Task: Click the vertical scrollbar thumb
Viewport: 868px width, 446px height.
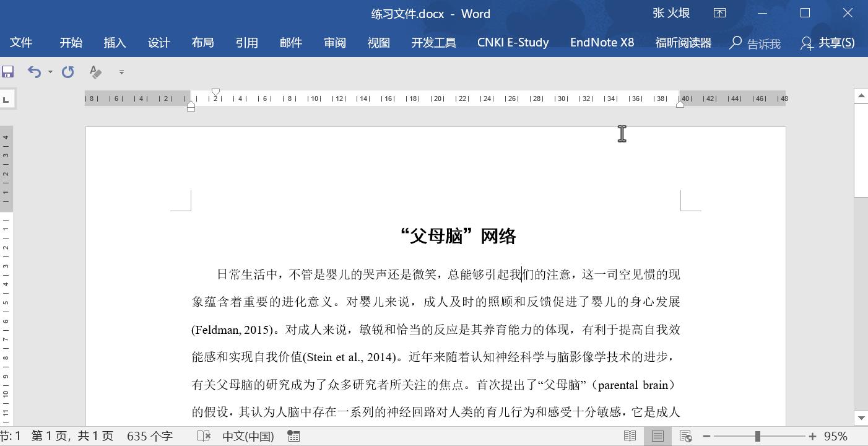Action: pyautogui.click(x=861, y=151)
